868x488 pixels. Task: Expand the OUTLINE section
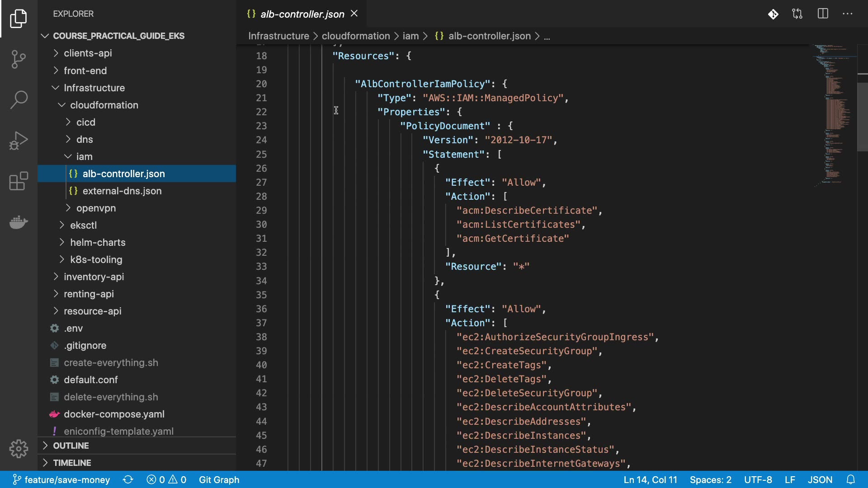[71, 446]
